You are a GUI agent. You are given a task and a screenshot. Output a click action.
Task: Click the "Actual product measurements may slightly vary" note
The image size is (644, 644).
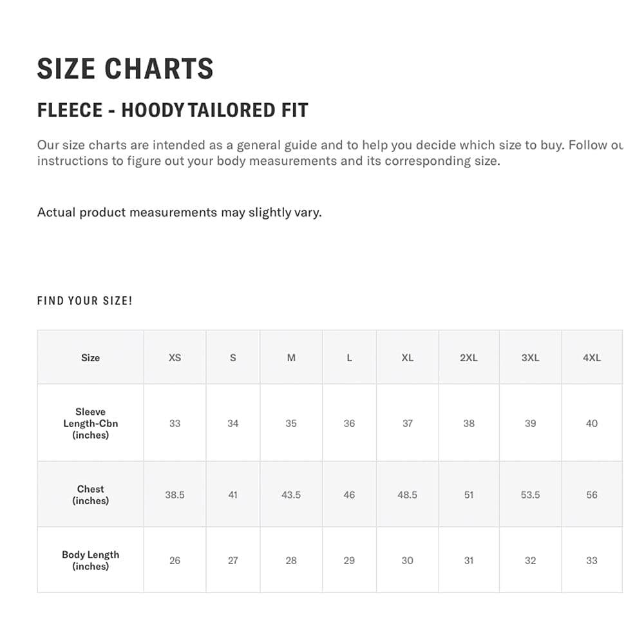tap(179, 213)
